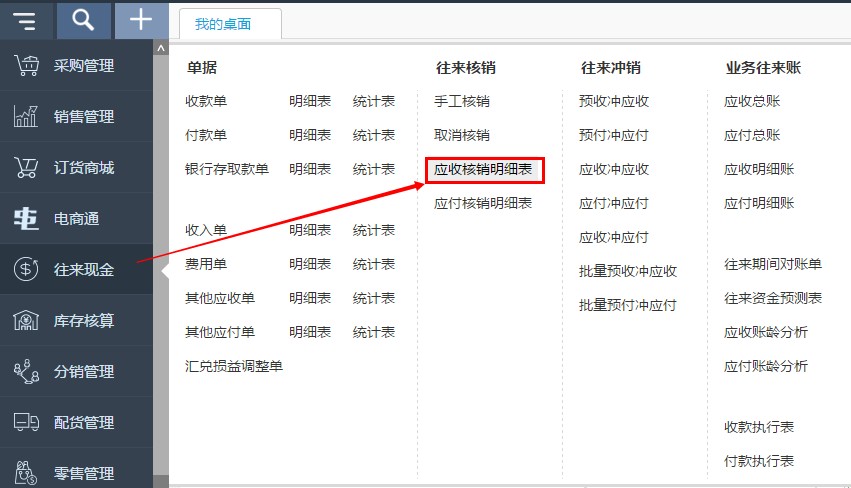The width and height of the screenshot is (851, 488).
Task: Open 统计表 for 其他应付单
Action: tap(374, 332)
